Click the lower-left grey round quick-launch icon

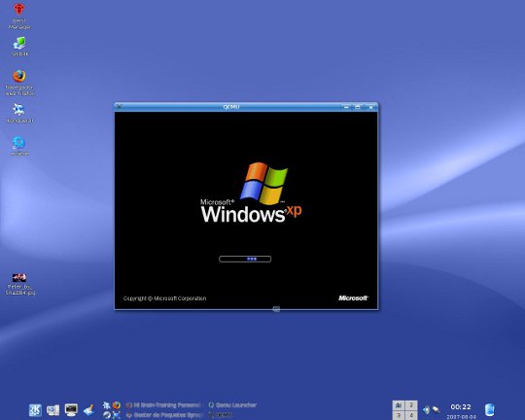107,415
